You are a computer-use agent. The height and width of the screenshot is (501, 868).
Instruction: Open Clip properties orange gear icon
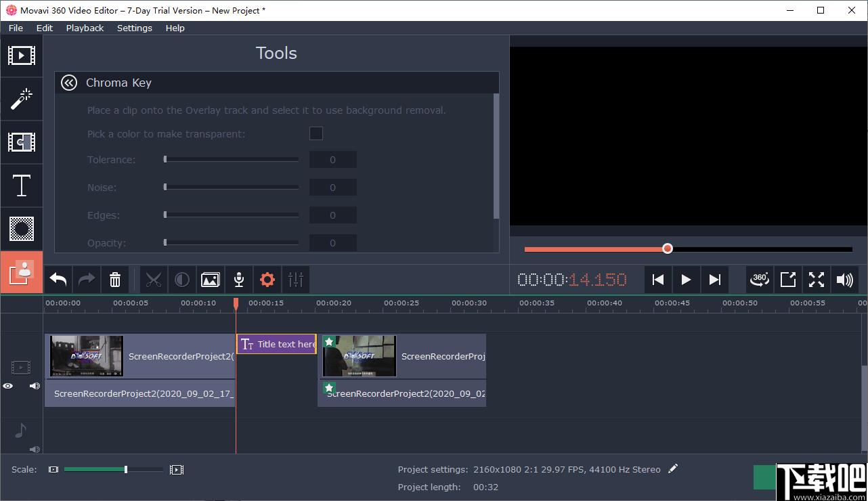(x=267, y=280)
